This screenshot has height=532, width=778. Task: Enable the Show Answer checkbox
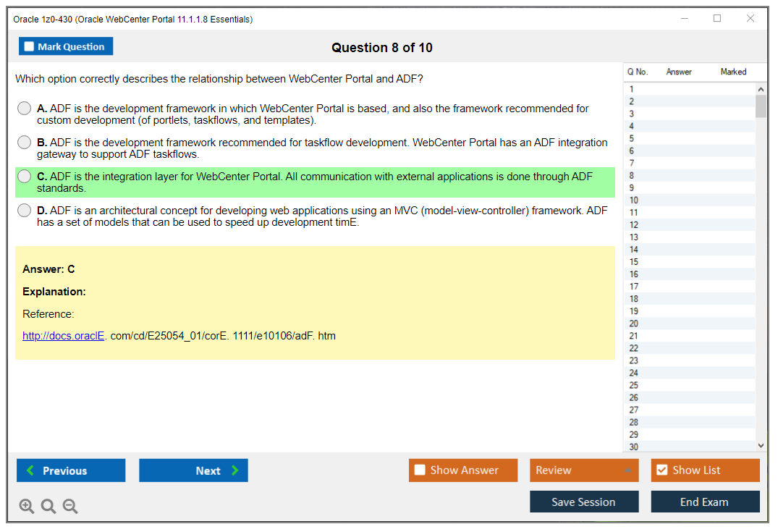click(x=420, y=470)
